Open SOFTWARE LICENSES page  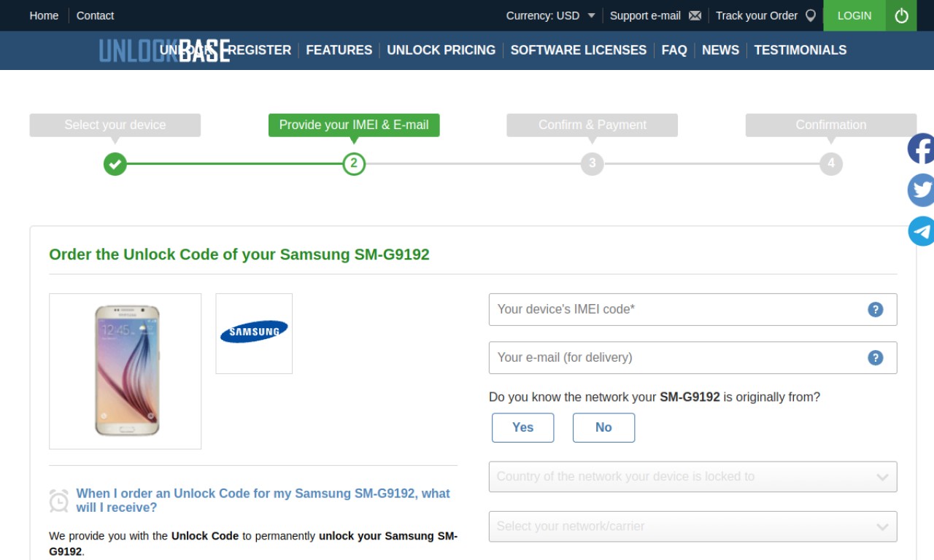coord(579,50)
